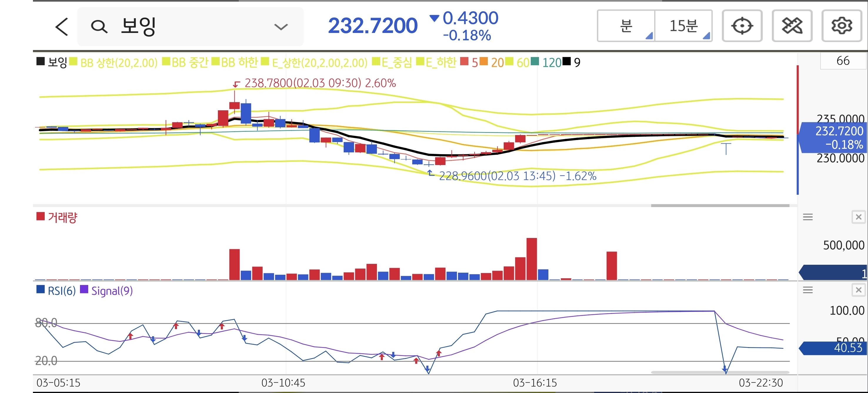Screen dimensions: 868x393
Task: Expand the 보잉 stock selector chevron
Action: pyautogui.click(x=281, y=27)
